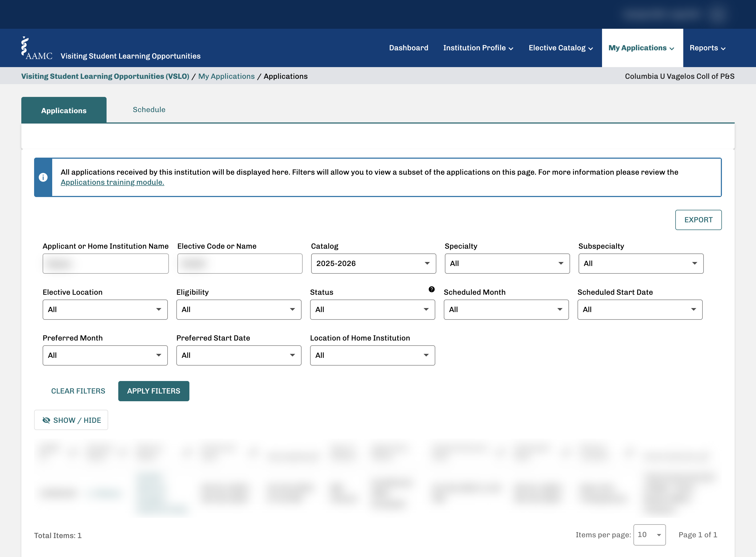Image resolution: width=756 pixels, height=557 pixels.
Task: Open the Status dropdown
Action: coord(372,310)
